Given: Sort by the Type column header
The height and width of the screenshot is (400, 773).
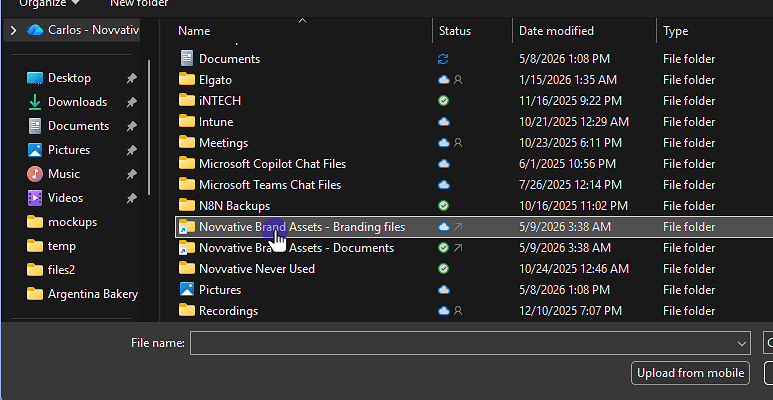Looking at the screenshot, I should click(x=675, y=31).
